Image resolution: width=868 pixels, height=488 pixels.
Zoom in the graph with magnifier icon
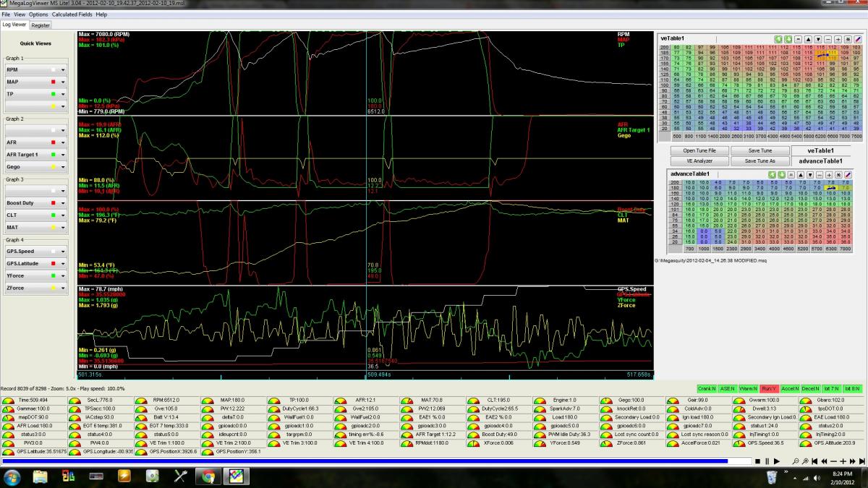804,461
